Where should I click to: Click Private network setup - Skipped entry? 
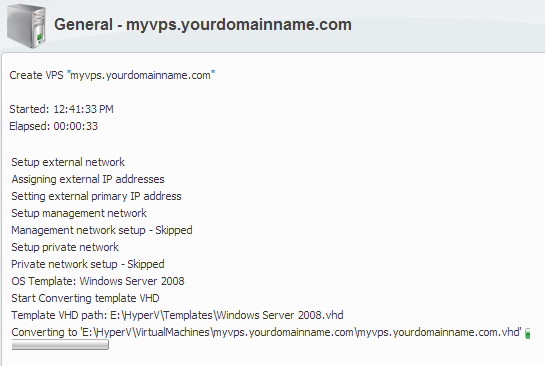pos(88,264)
